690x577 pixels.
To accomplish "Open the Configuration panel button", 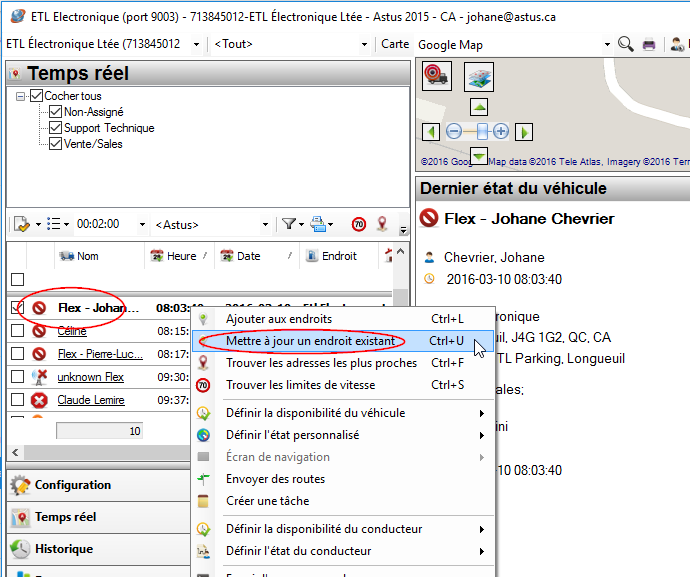I will click(x=73, y=485).
